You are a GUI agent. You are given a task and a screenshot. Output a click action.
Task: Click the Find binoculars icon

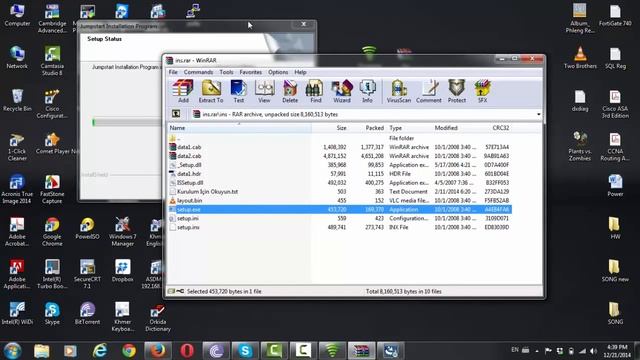[316, 91]
